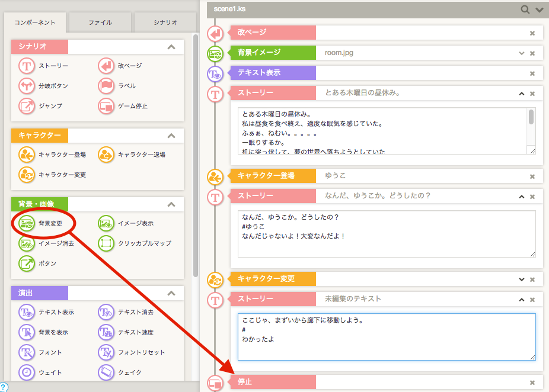Screen dimensions: 549x392
Task: Remove the 改ページ row with its X
Action: [x=532, y=33]
